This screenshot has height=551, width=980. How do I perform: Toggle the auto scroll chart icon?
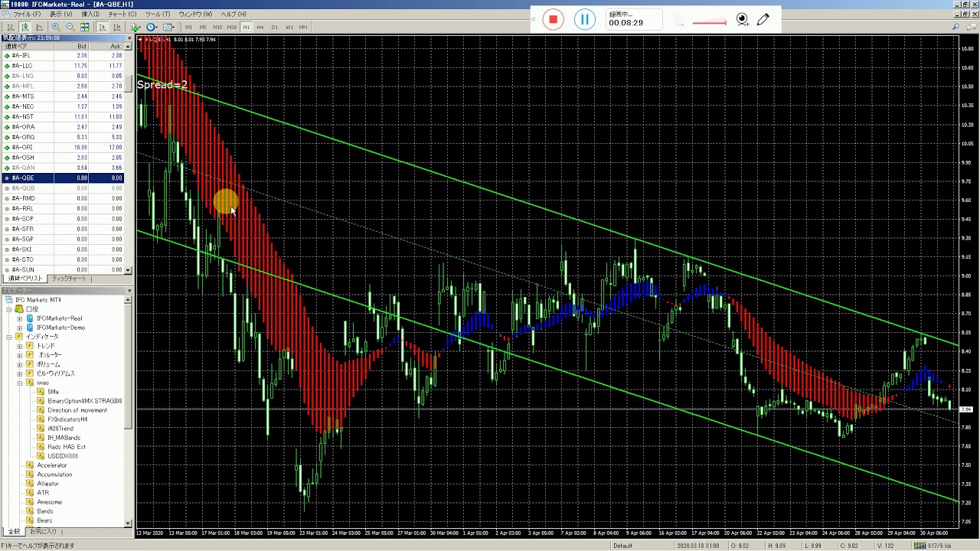103,27
